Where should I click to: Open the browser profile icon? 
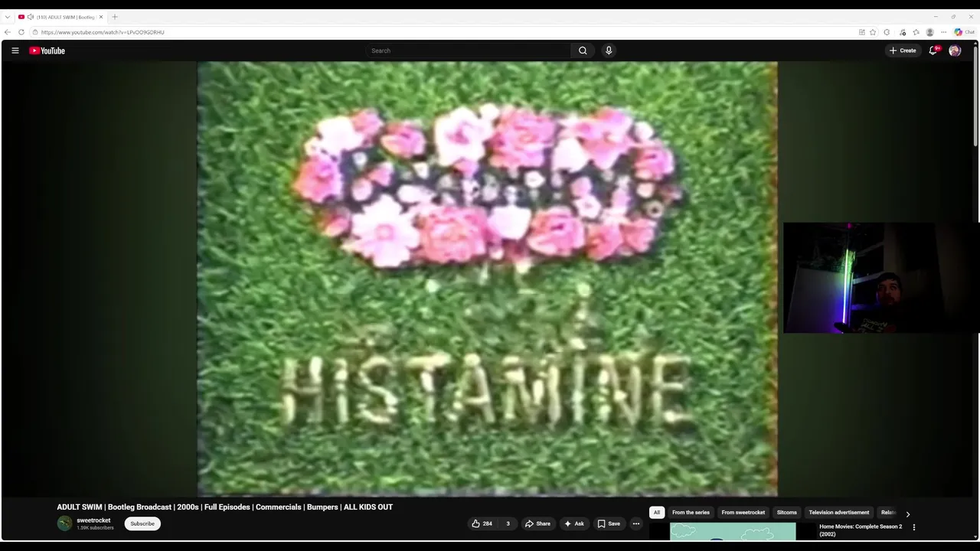point(929,32)
